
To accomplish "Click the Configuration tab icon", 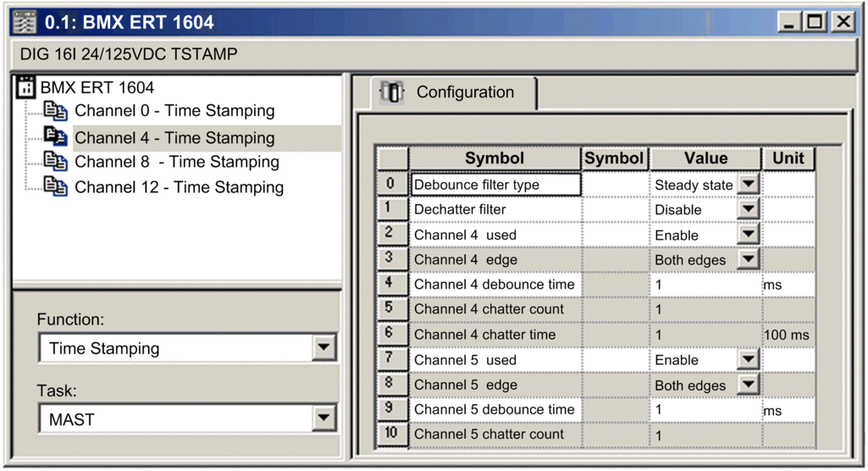I will (x=391, y=92).
